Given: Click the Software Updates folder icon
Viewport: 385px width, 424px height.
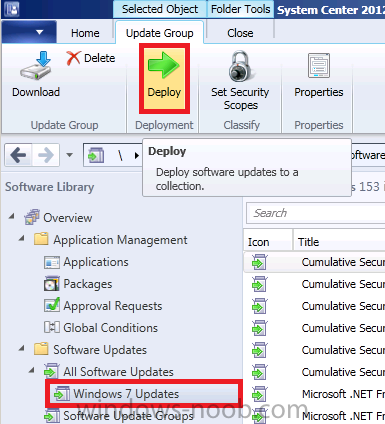Looking at the screenshot, I should tap(41, 349).
